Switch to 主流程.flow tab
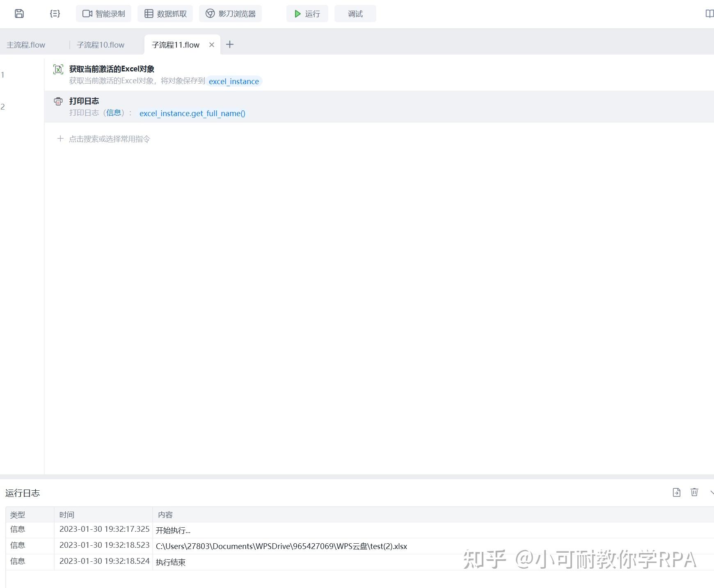 (26, 45)
